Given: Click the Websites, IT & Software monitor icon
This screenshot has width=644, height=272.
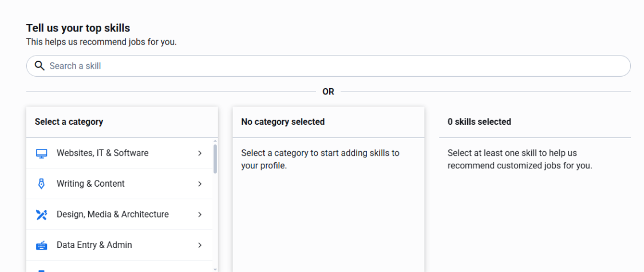Looking at the screenshot, I should click(x=41, y=153).
